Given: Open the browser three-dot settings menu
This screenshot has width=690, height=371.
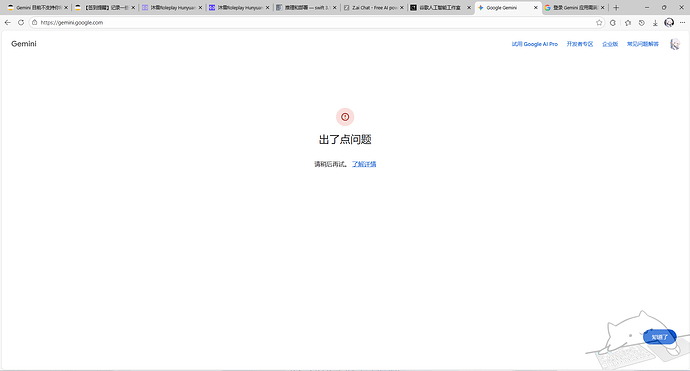Looking at the screenshot, I should 682,22.
